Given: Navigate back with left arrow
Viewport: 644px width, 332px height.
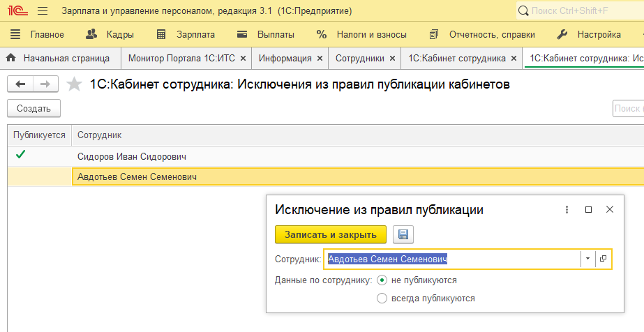Looking at the screenshot, I should (x=20, y=84).
